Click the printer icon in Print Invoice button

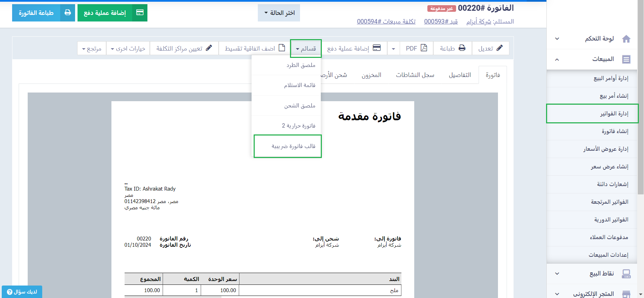coord(68,13)
